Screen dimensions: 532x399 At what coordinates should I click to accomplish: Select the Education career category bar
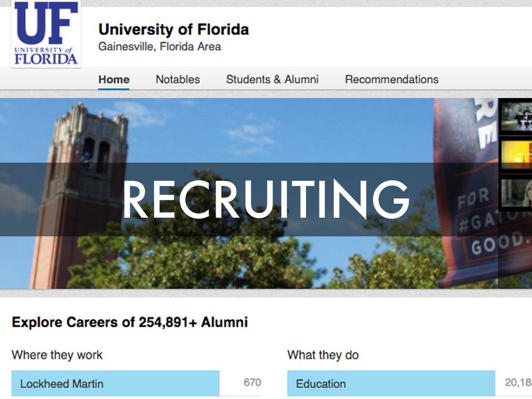point(391,383)
